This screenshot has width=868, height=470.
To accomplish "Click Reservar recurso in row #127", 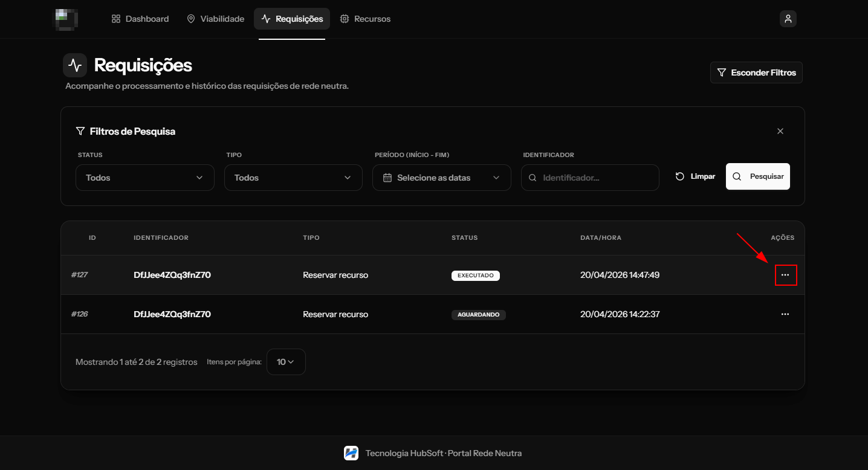I will click(335, 275).
